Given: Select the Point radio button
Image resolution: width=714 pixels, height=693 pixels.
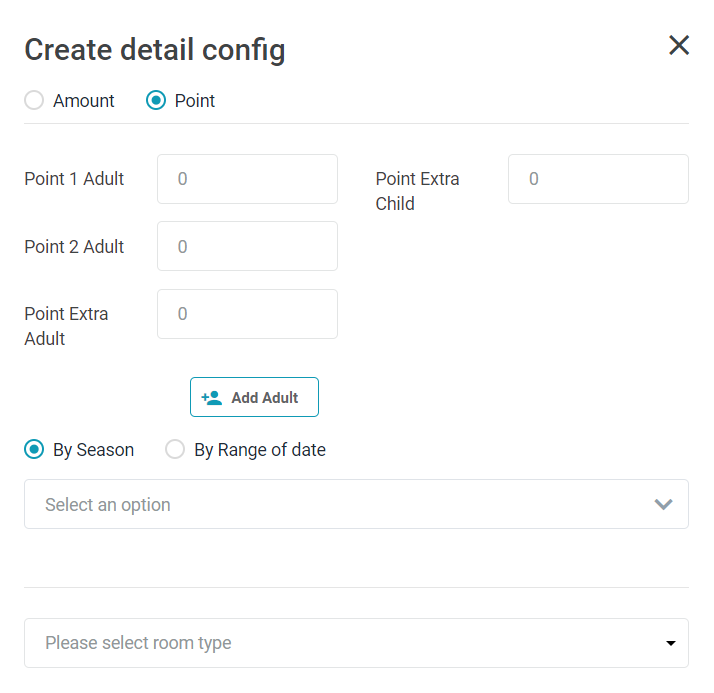Looking at the screenshot, I should (x=156, y=100).
